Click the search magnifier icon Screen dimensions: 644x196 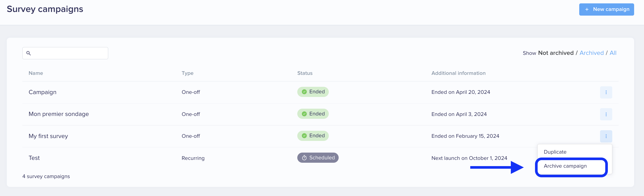click(x=29, y=53)
